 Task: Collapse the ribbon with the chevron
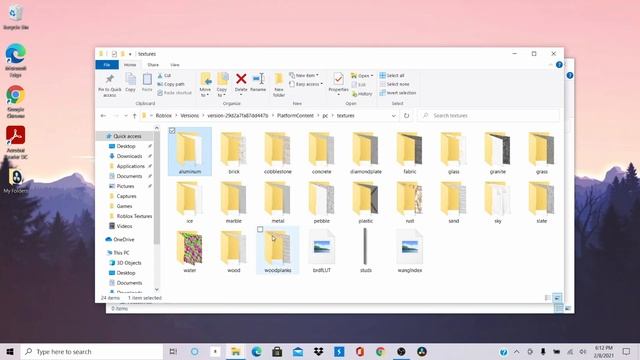(x=550, y=65)
